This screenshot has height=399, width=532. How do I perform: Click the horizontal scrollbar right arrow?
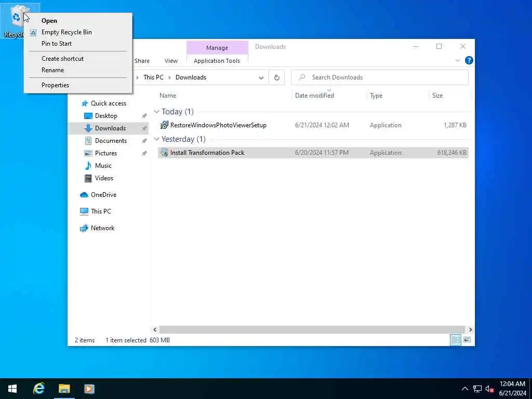click(470, 330)
